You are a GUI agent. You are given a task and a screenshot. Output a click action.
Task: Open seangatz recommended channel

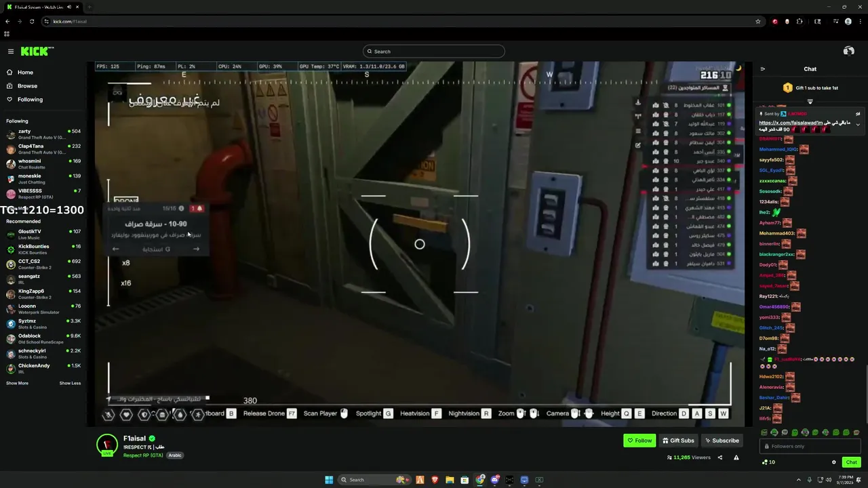pos(43,279)
